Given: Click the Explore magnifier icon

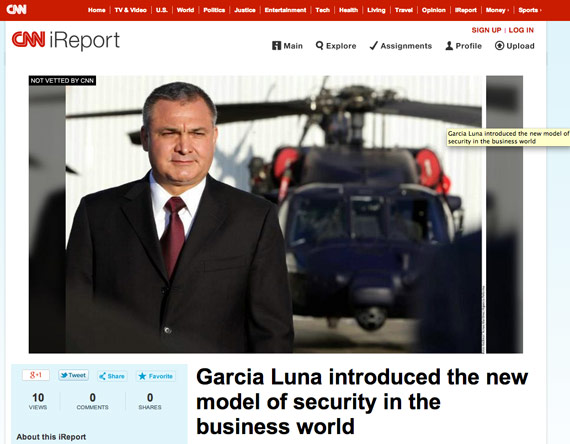Looking at the screenshot, I should point(319,46).
